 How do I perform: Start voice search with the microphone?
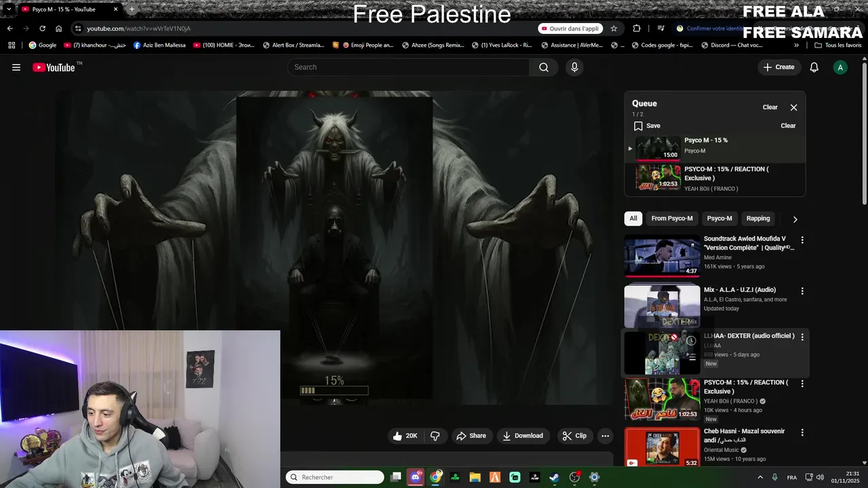(x=574, y=67)
